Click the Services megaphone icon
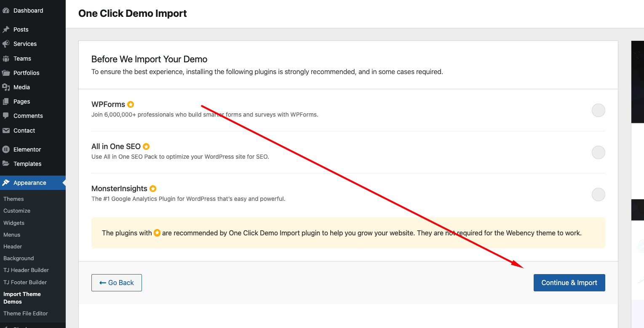Image resolution: width=644 pixels, height=328 pixels. [6, 44]
